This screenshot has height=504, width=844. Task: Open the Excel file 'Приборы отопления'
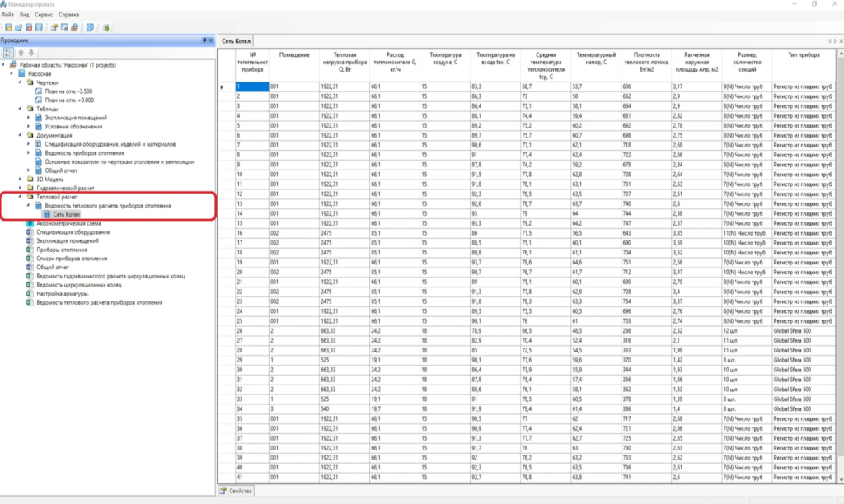[61, 250]
